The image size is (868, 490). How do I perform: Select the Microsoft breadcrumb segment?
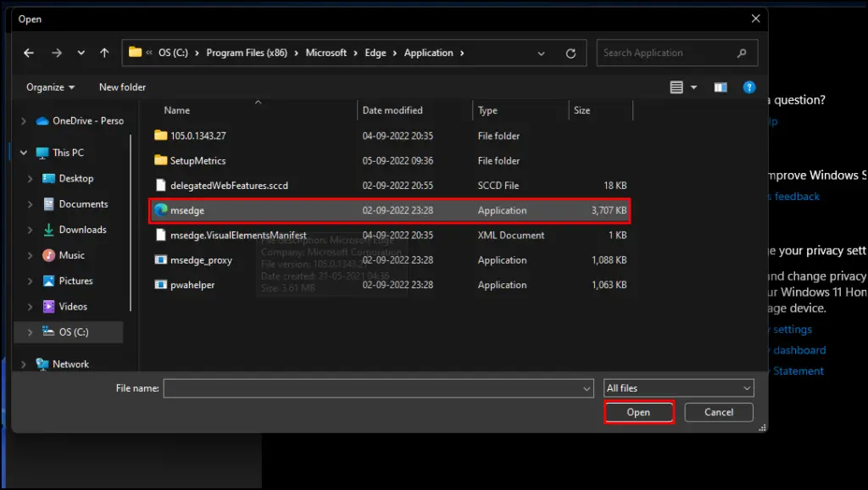[x=326, y=53]
